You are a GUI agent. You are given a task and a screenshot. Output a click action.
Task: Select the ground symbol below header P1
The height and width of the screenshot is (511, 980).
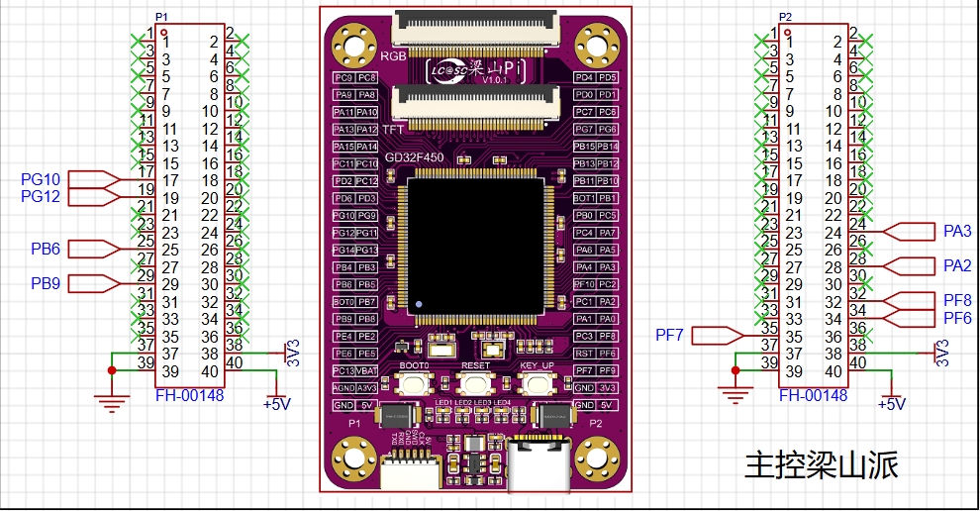(112, 399)
